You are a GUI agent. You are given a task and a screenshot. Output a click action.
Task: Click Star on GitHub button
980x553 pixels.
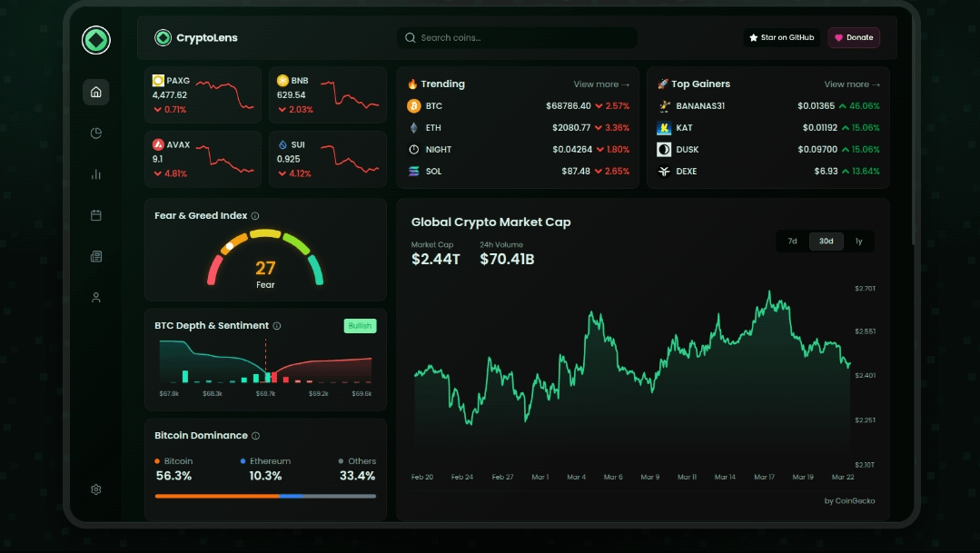781,38
